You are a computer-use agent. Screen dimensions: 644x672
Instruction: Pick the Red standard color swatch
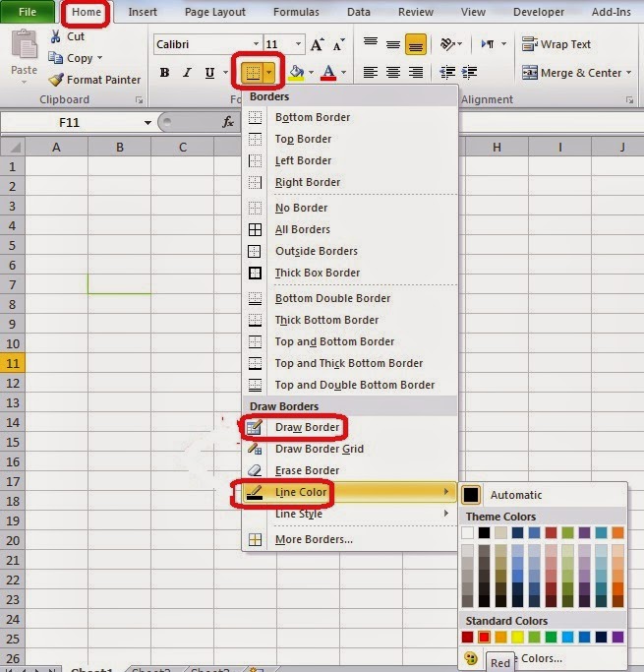point(484,637)
